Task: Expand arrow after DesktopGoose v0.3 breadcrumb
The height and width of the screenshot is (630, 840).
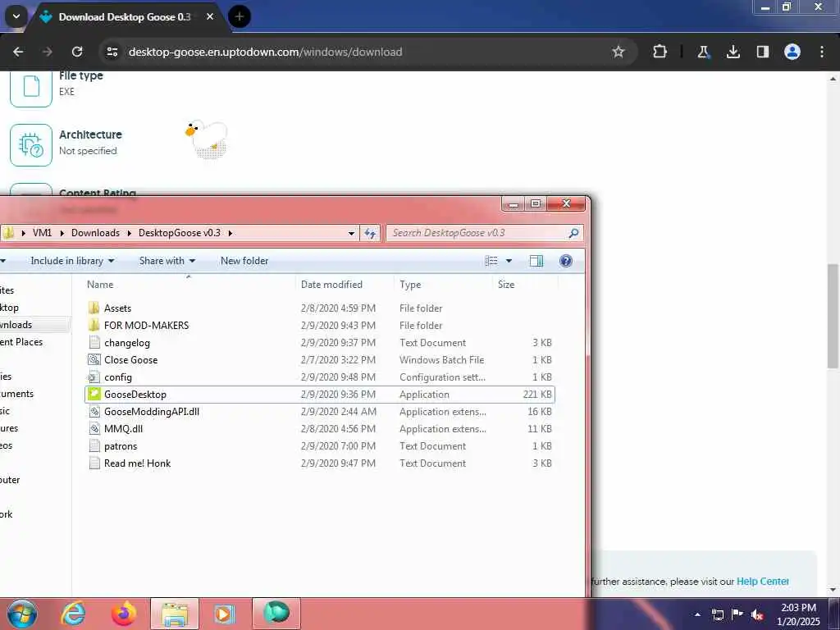Action: [231, 233]
